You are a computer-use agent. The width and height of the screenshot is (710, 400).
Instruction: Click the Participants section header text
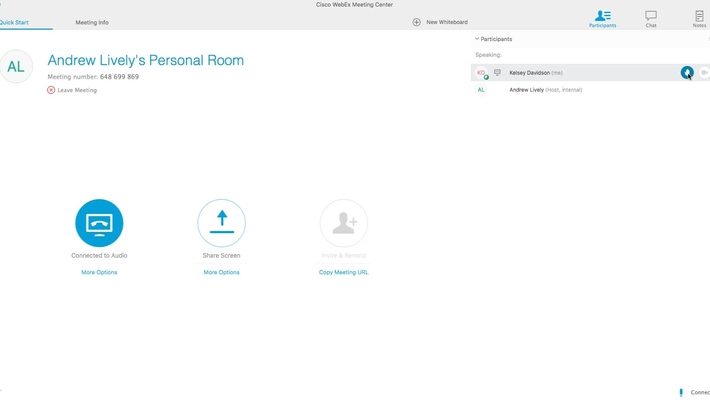[496, 39]
